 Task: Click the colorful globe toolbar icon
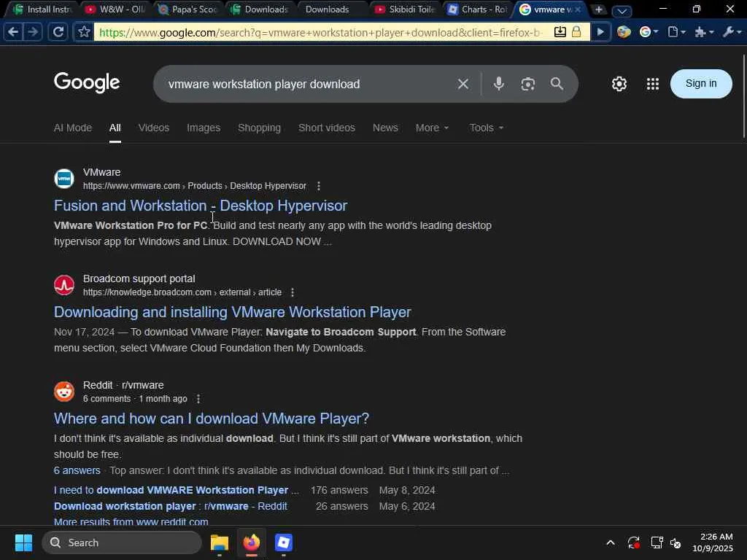[x=624, y=32]
